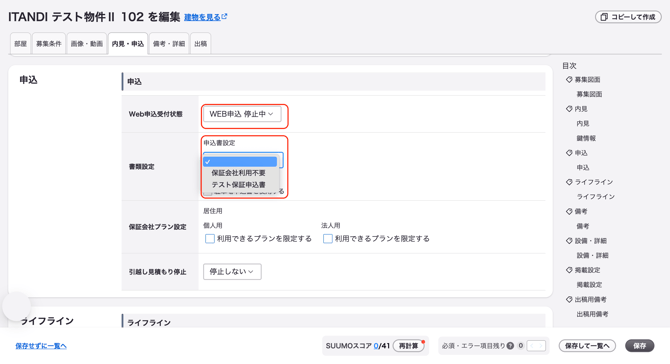670x364 pixels.
Task: Jump to 鍵情報 in table of contents
Action: pos(586,138)
